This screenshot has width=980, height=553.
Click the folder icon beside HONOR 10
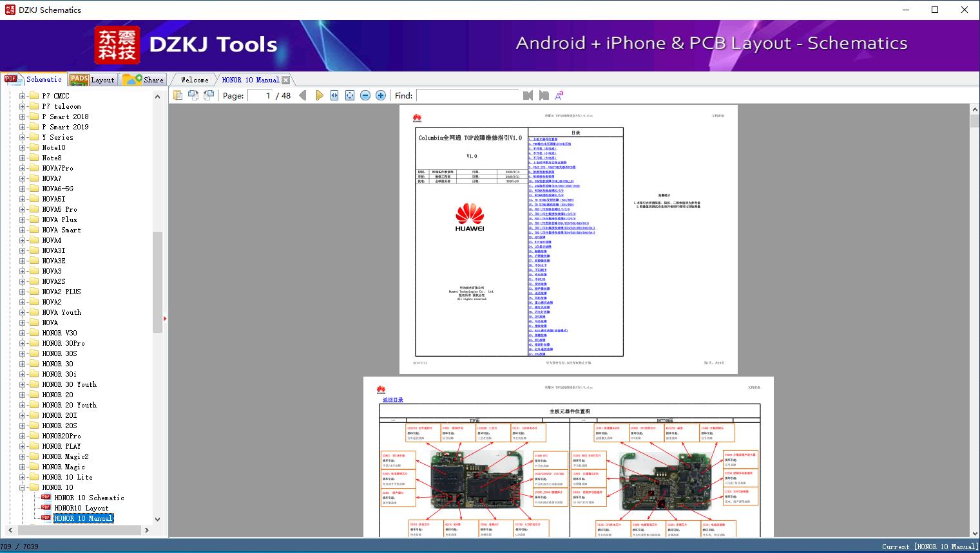[34, 487]
